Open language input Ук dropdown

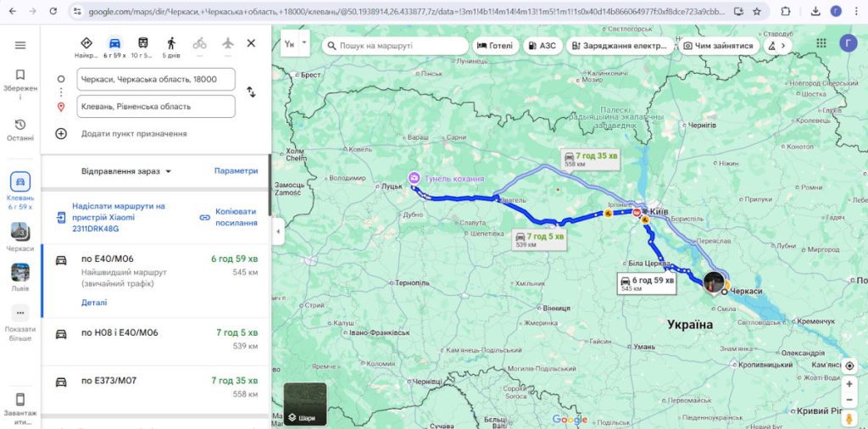coord(295,44)
